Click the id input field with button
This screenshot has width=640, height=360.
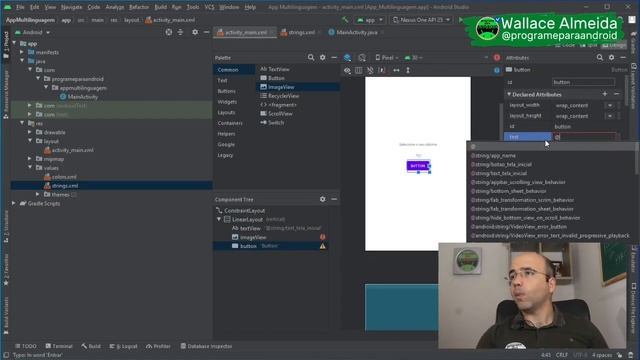click(583, 82)
